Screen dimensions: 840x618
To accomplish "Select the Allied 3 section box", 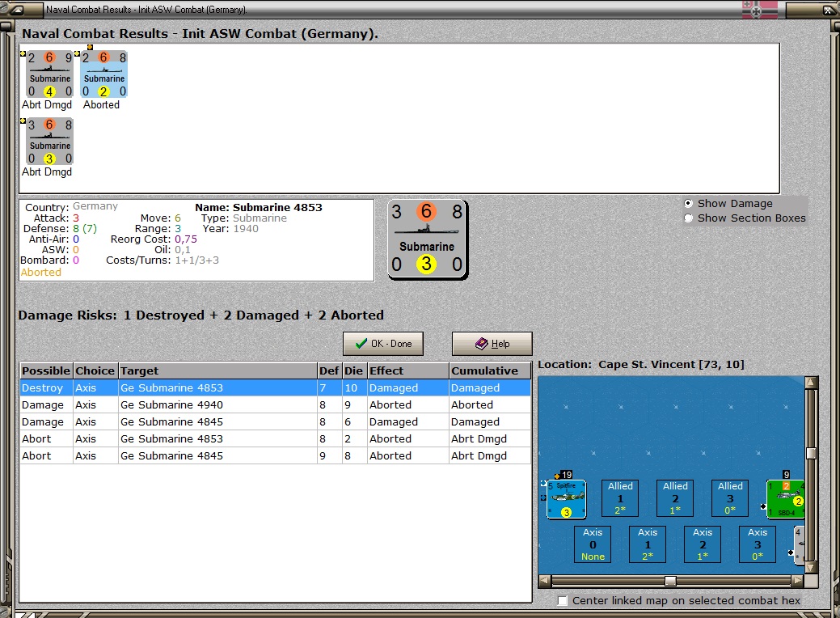I will tap(730, 498).
